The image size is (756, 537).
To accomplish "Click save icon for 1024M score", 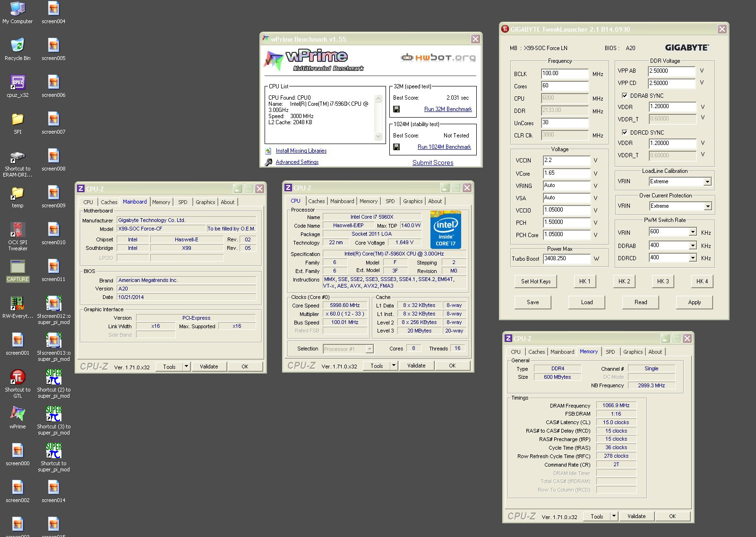I will (x=396, y=147).
